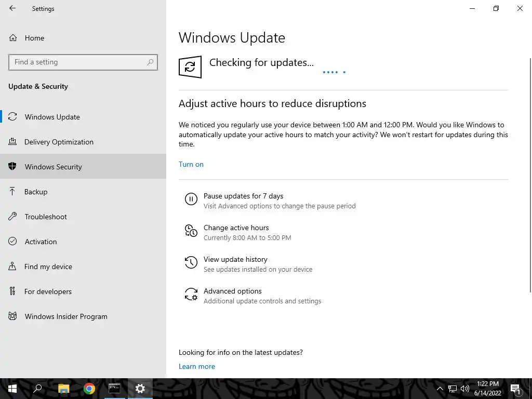Click the Troubleshoot wrench icon
The width and height of the screenshot is (532, 399).
tap(12, 217)
